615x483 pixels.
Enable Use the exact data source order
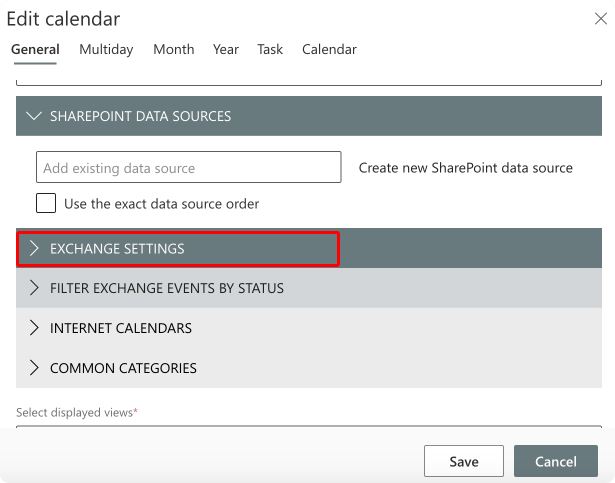pyautogui.click(x=46, y=203)
